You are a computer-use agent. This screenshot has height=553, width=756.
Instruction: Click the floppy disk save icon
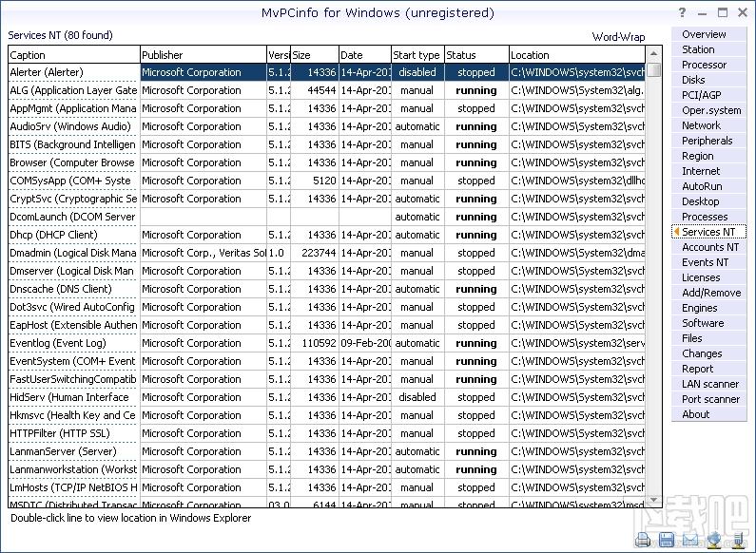[x=667, y=539]
